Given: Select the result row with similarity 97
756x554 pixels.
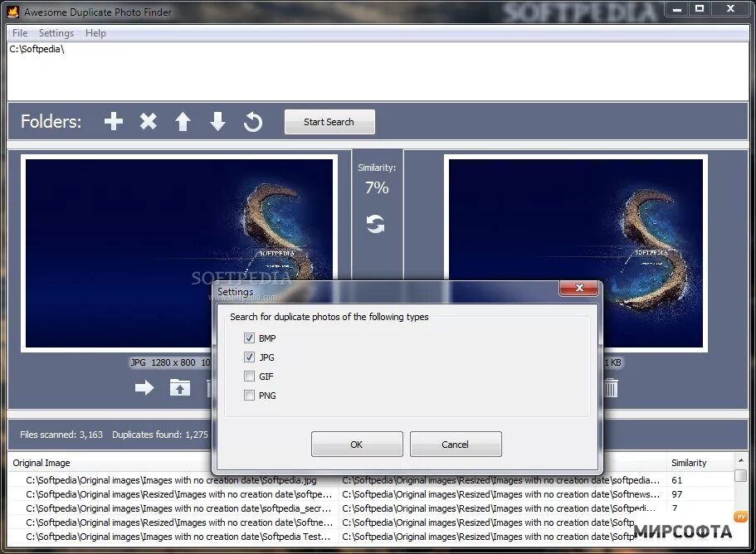Looking at the screenshot, I should (x=371, y=494).
